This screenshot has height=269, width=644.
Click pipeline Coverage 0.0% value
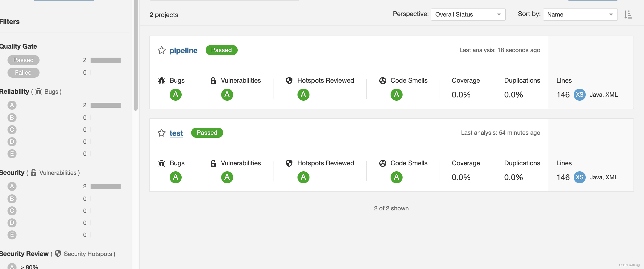tap(461, 95)
